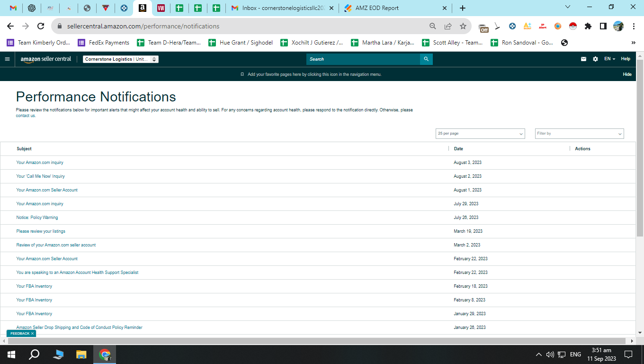Bookmark this page with the star icon
Viewport: 644px width, 364px height.
tap(463, 27)
